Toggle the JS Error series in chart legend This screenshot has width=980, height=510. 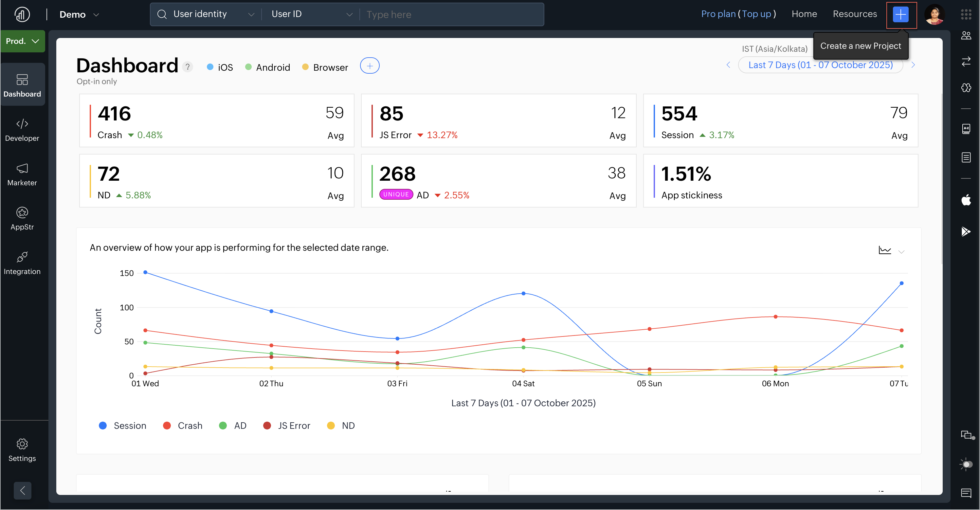coord(286,426)
